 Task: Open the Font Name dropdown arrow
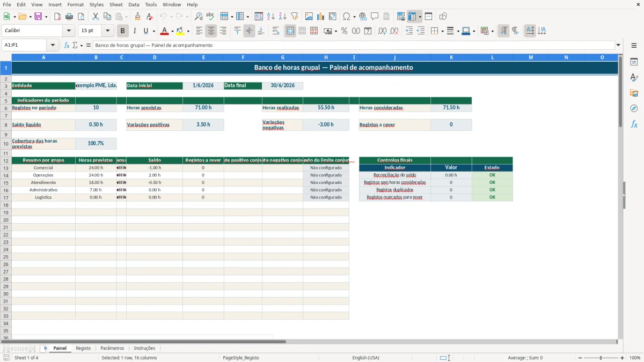point(69,31)
